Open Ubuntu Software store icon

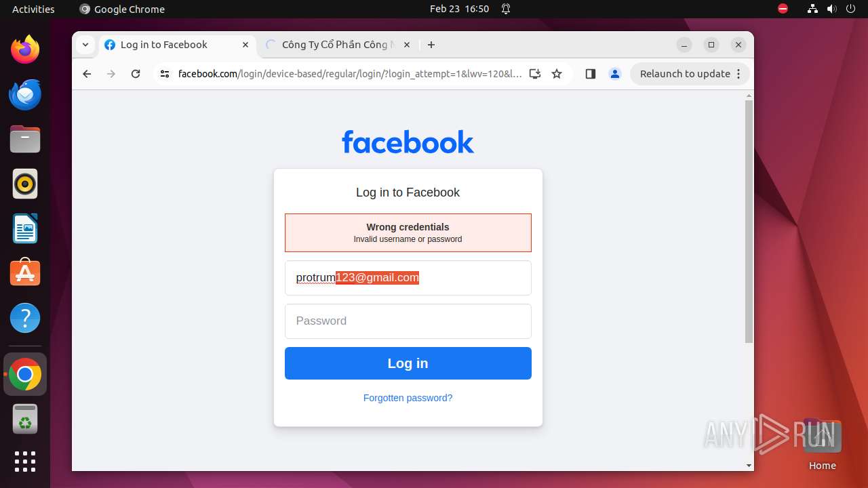coord(25,272)
